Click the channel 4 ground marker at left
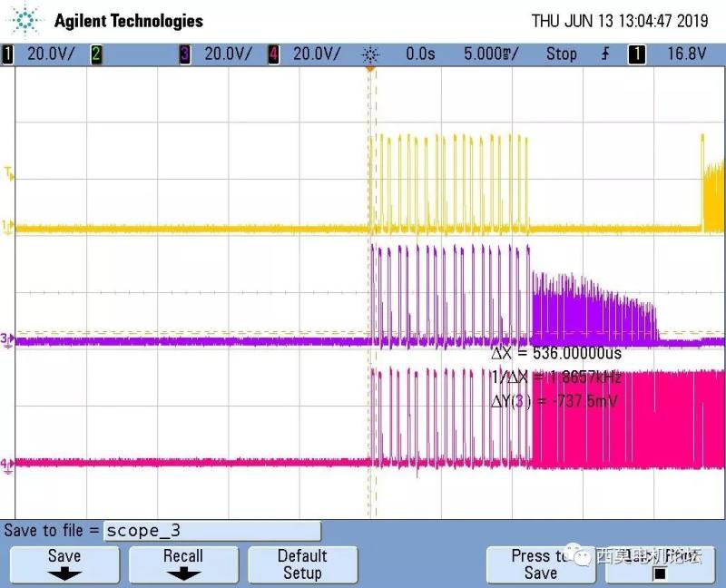Image resolution: width=726 pixels, height=588 pixels. pyautogui.click(x=8, y=464)
